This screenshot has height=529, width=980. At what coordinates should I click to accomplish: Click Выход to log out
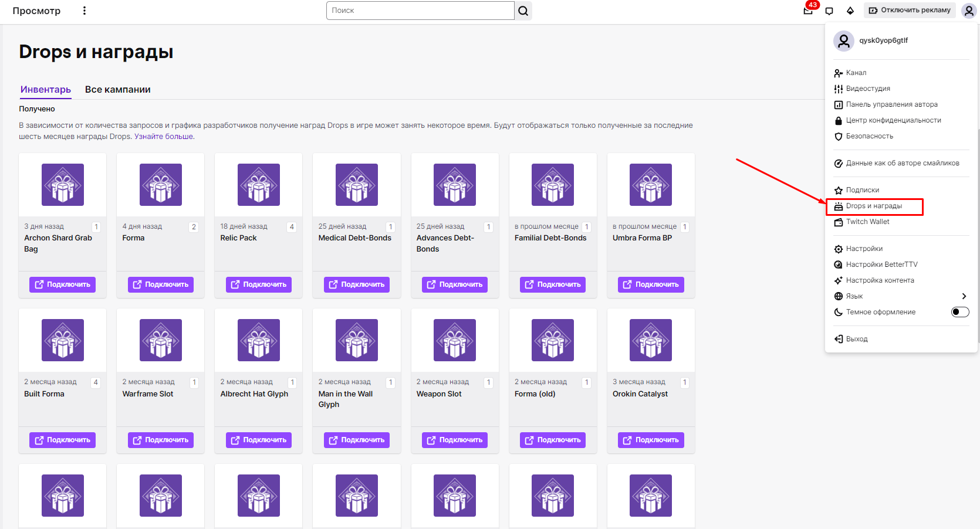[856, 339]
